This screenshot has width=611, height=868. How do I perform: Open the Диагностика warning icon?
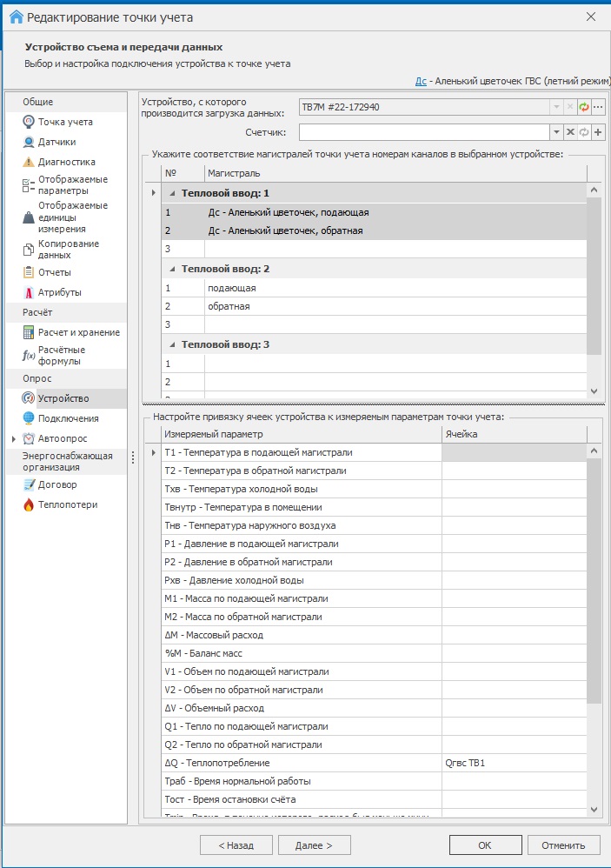(x=28, y=162)
